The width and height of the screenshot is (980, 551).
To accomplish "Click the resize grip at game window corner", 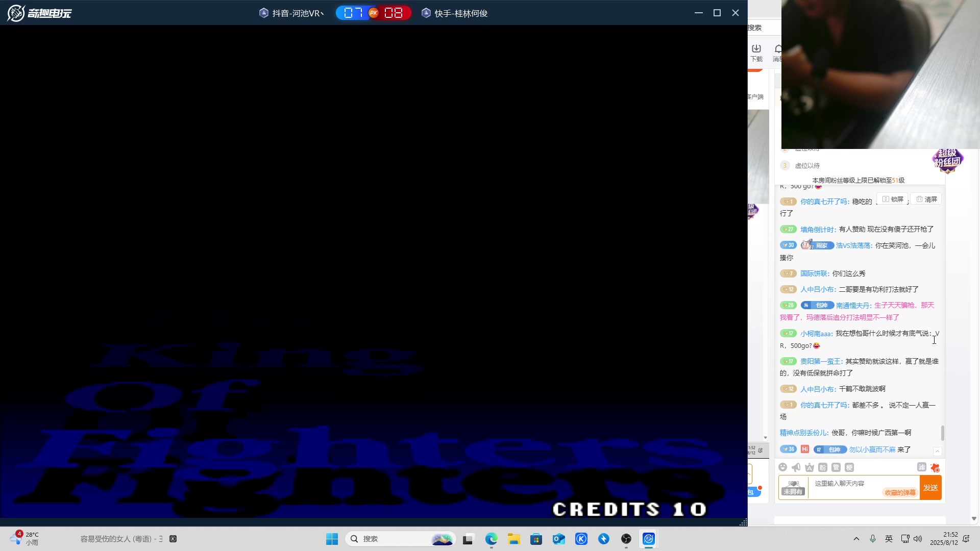I will [x=743, y=522].
